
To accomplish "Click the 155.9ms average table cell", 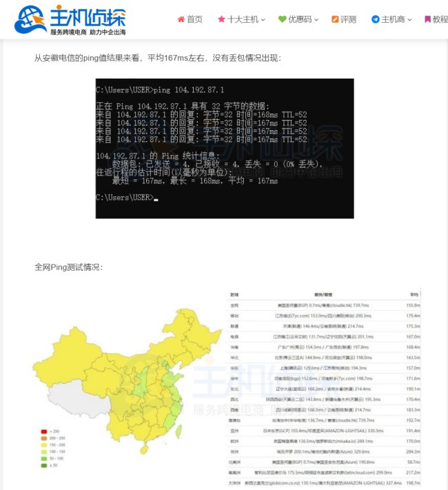I will 413,305.
